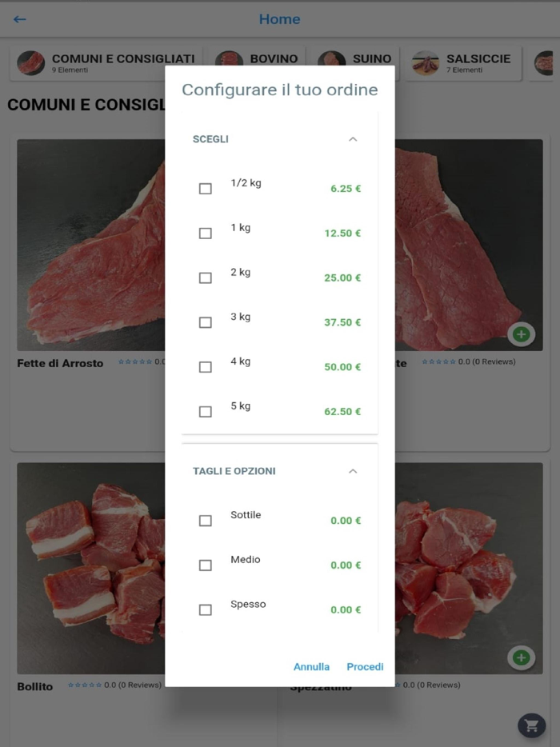
Task: Tick the 5 kg checkbox
Action: (x=206, y=412)
